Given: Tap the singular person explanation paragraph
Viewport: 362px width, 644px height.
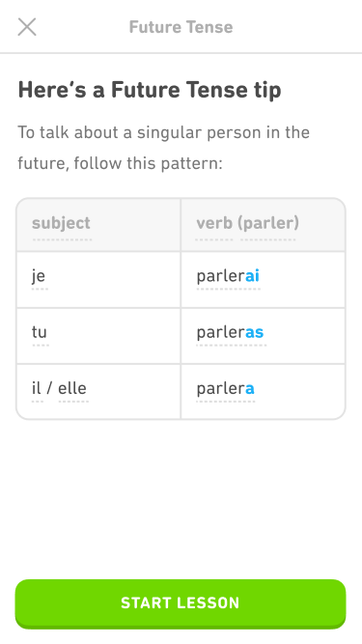Looking at the screenshot, I should coord(163,148).
